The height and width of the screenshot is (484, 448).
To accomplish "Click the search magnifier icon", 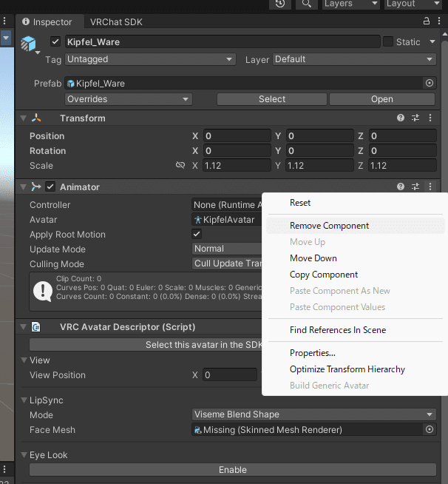I will (306, 4).
